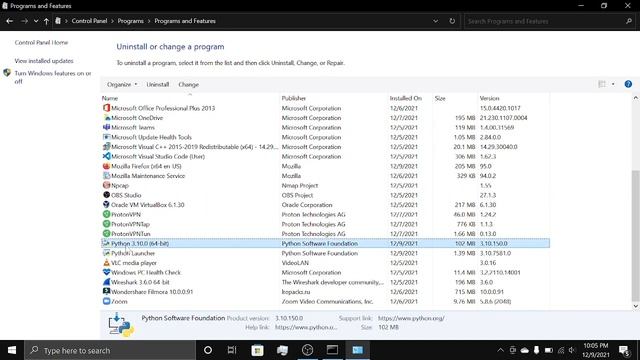Select the Python Launcher icon
The image size is (640, 360).
pos(106,253)
